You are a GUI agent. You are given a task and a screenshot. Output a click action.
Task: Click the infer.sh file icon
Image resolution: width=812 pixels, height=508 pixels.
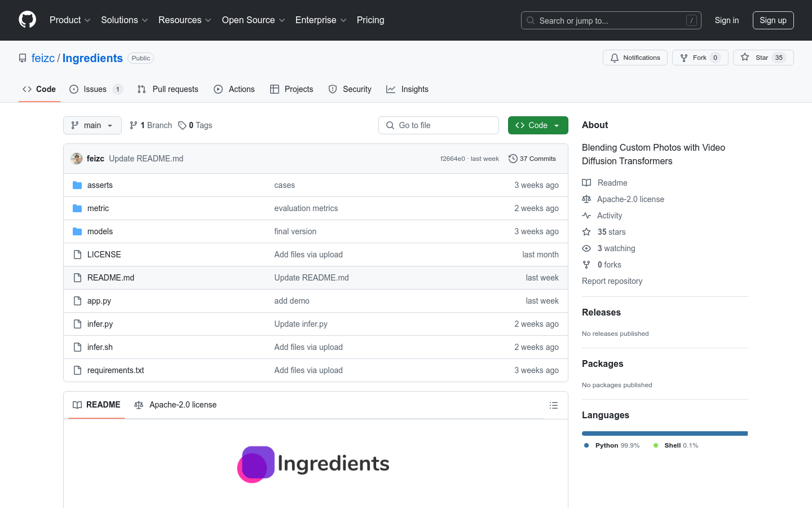coord(77,347)
